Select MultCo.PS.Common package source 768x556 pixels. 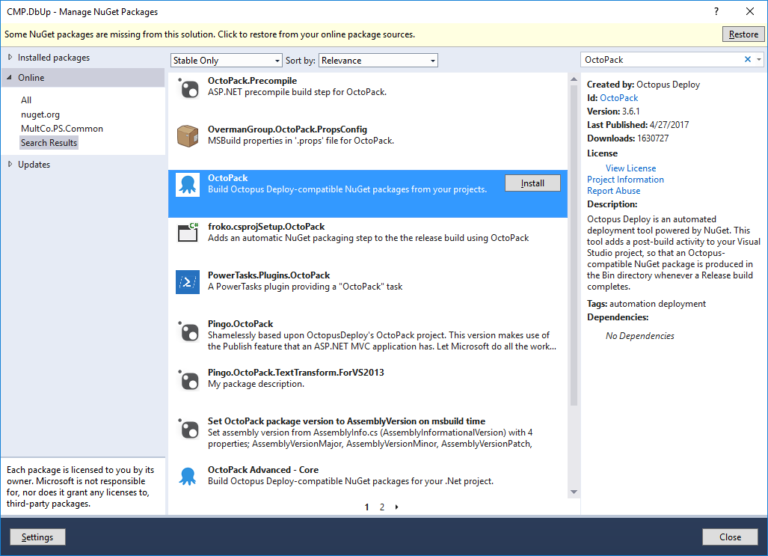61,128
